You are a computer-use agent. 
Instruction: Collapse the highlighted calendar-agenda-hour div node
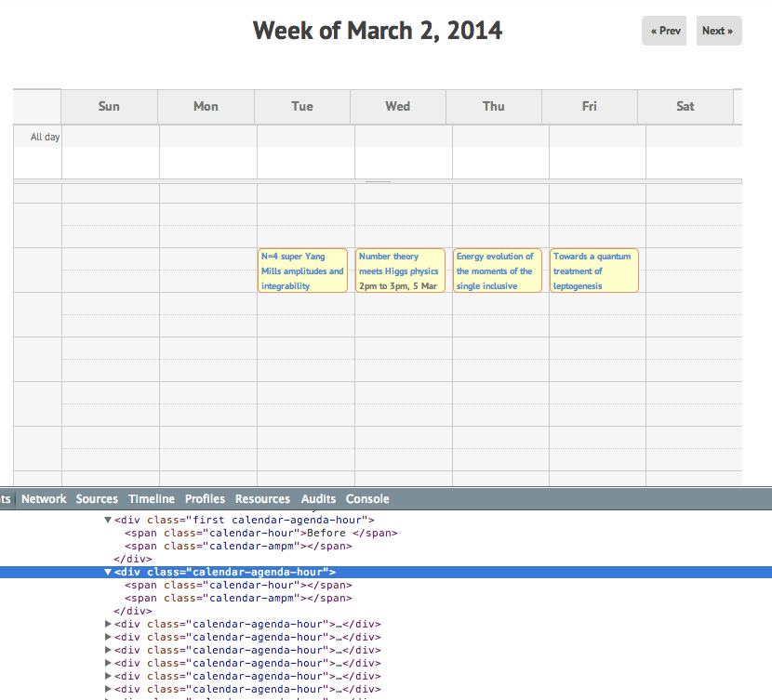pos(108,572)
